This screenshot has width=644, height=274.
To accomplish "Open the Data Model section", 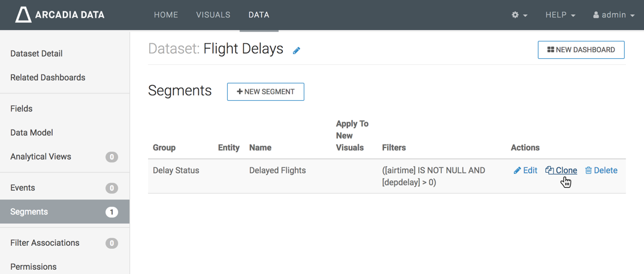I will tap(32, 133).
